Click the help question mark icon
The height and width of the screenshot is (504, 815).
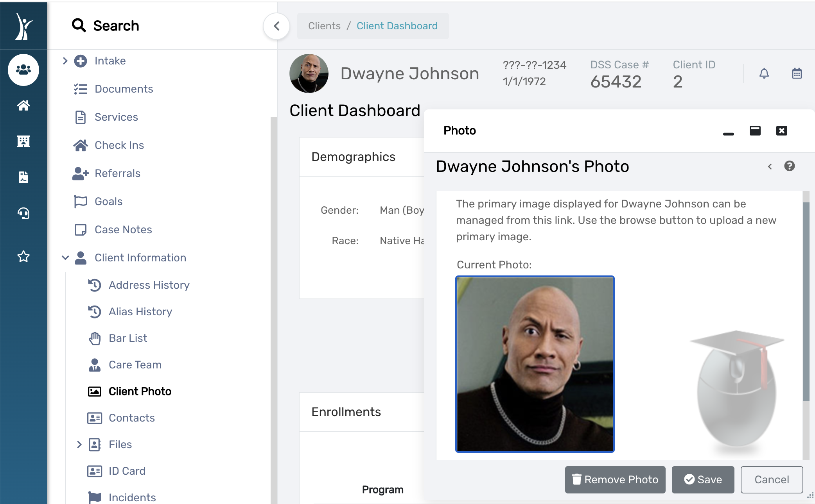[x=789, y=166]
